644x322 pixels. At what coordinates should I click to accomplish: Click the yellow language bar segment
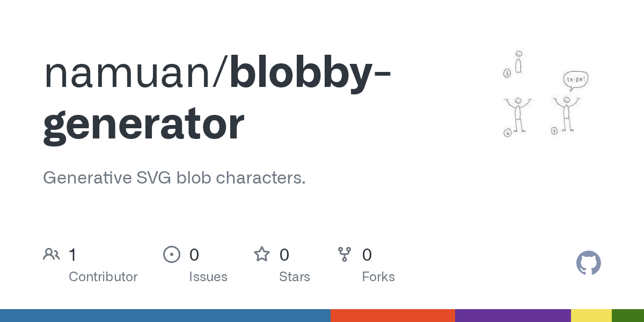tap(591, 316)
